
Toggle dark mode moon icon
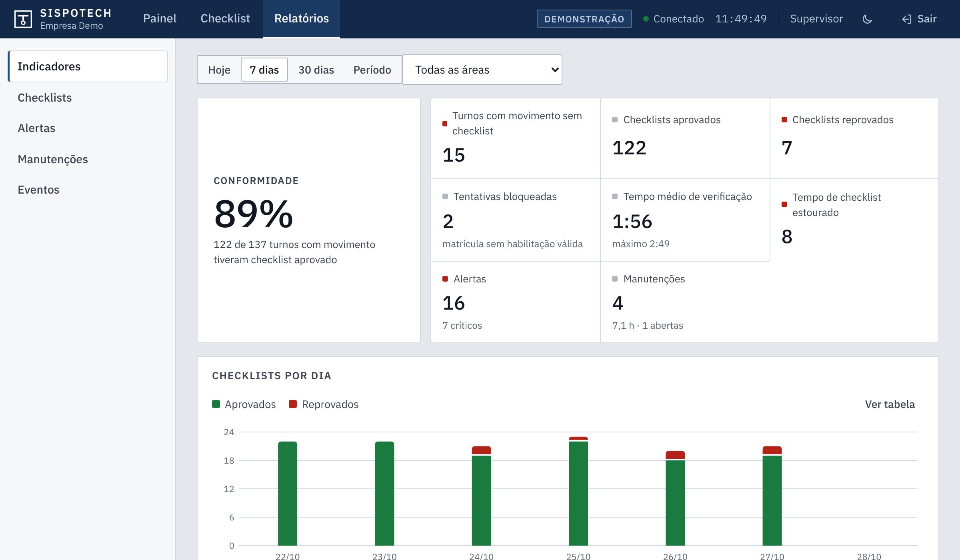867,19
